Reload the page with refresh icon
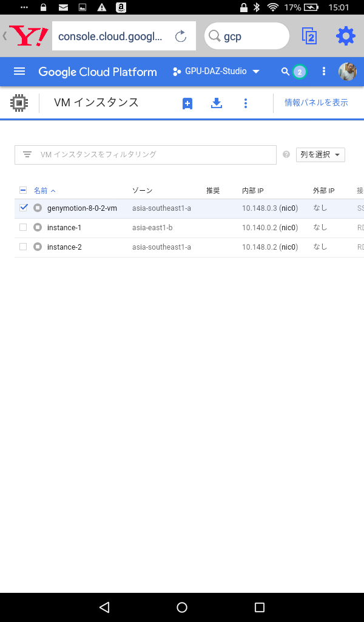This screenshot has height=622, width=364. pos(181,36)
